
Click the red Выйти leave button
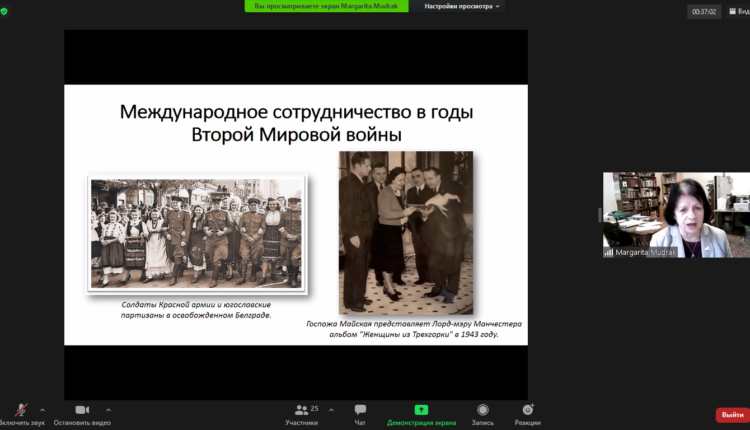click(732, 415)
